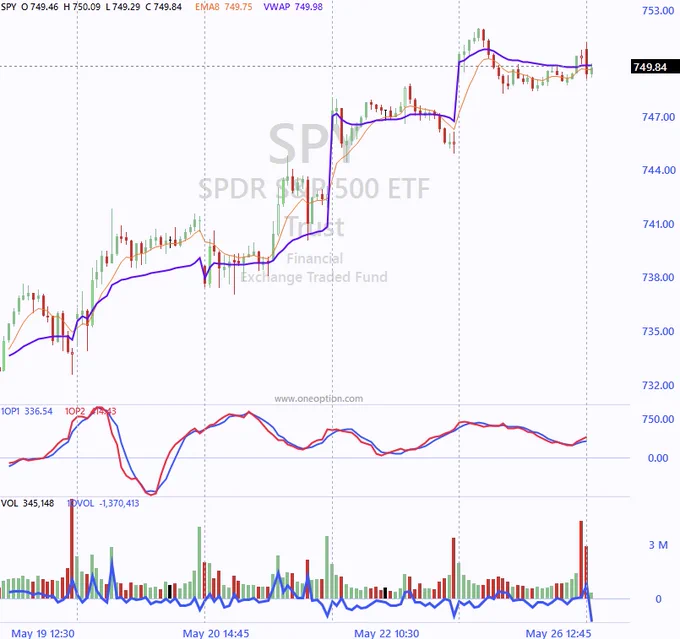Click the 0.00 oscillator axis label
This screenshot has width=680, height=639.
coord(657,458)
